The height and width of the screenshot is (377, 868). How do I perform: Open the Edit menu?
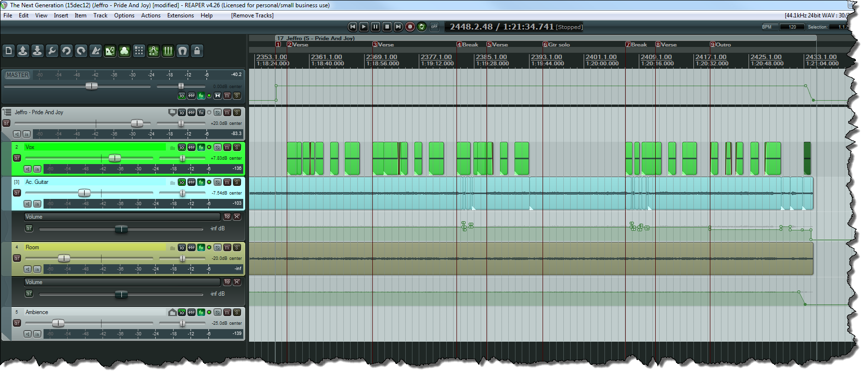24,15
